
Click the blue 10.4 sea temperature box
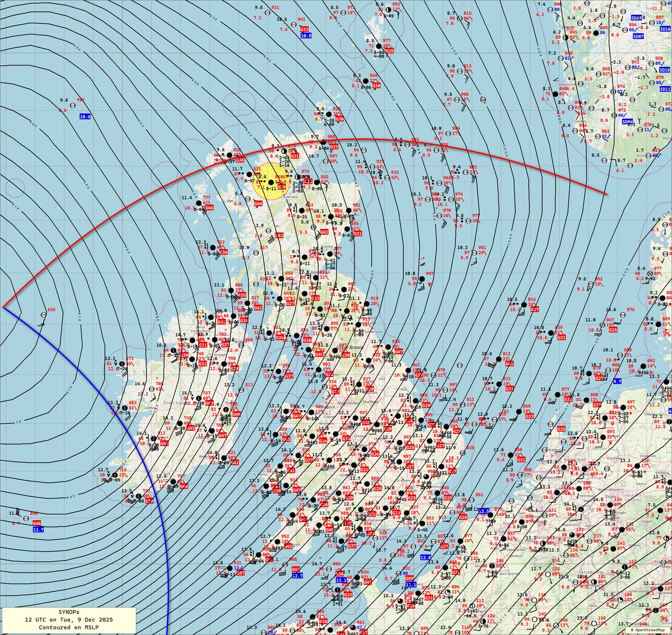coord(85,116)
